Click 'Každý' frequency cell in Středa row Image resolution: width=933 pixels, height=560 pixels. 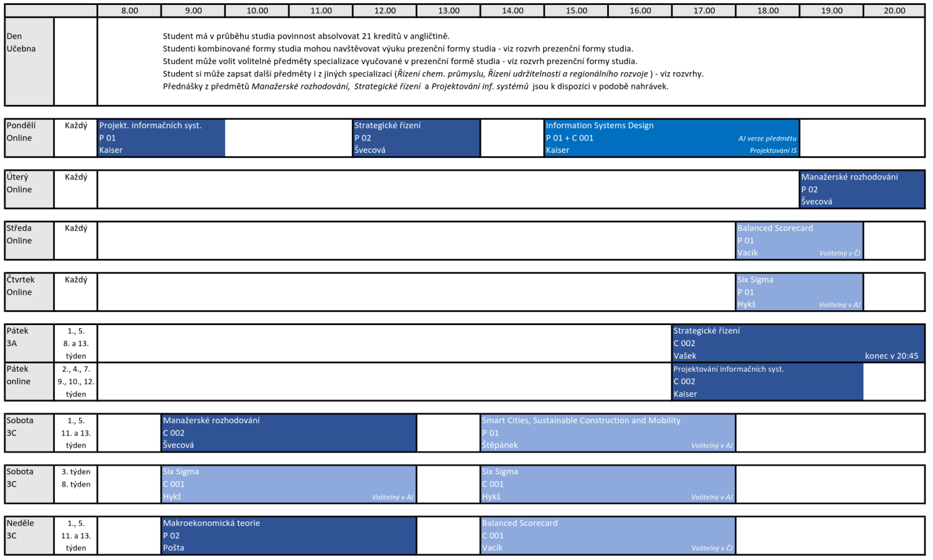pyautogui.click(x=76, y=241)
